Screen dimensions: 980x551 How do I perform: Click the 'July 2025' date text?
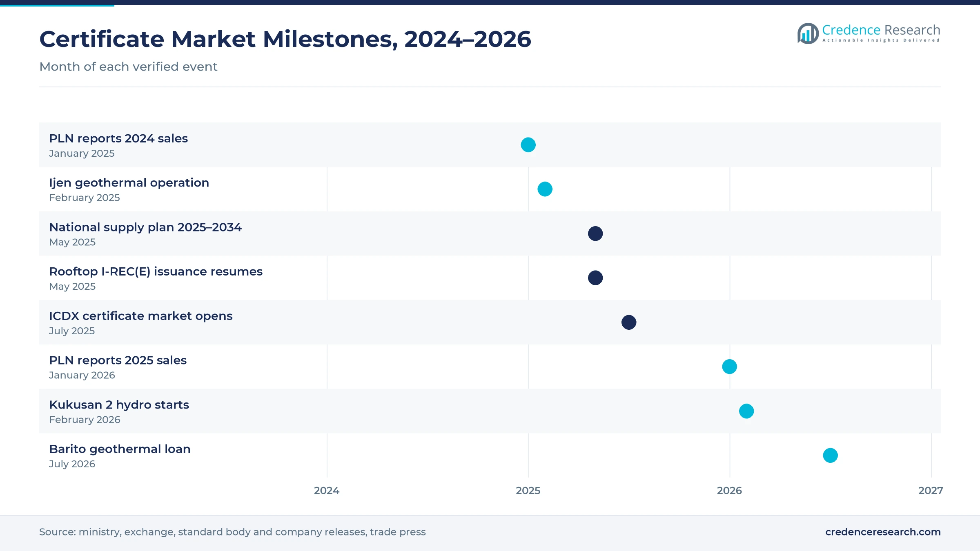72,331
